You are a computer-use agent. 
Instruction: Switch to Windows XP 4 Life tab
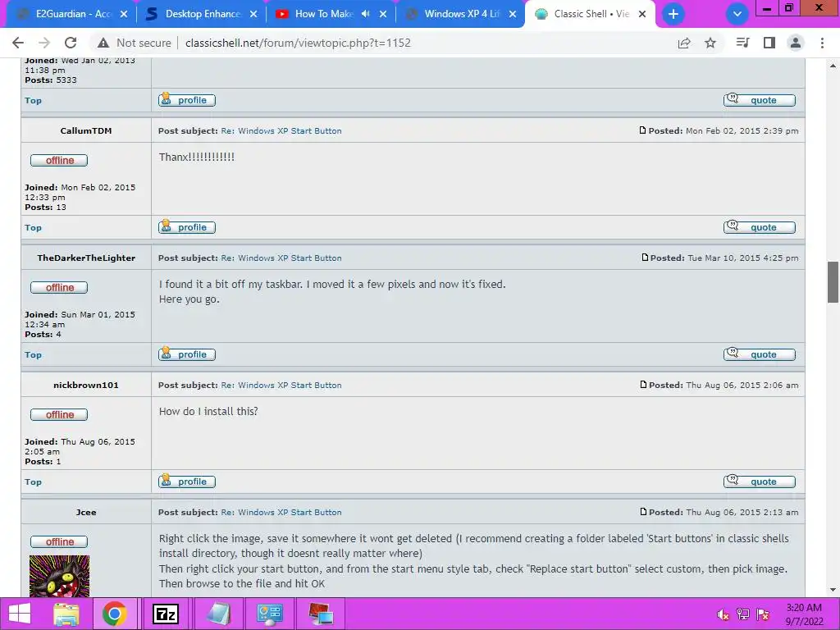(461, 14)
